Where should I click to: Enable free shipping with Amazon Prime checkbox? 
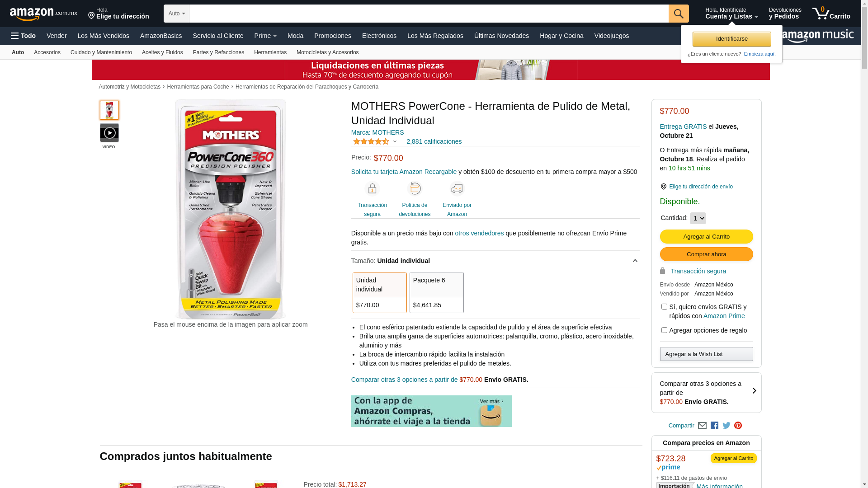(664, 307)
